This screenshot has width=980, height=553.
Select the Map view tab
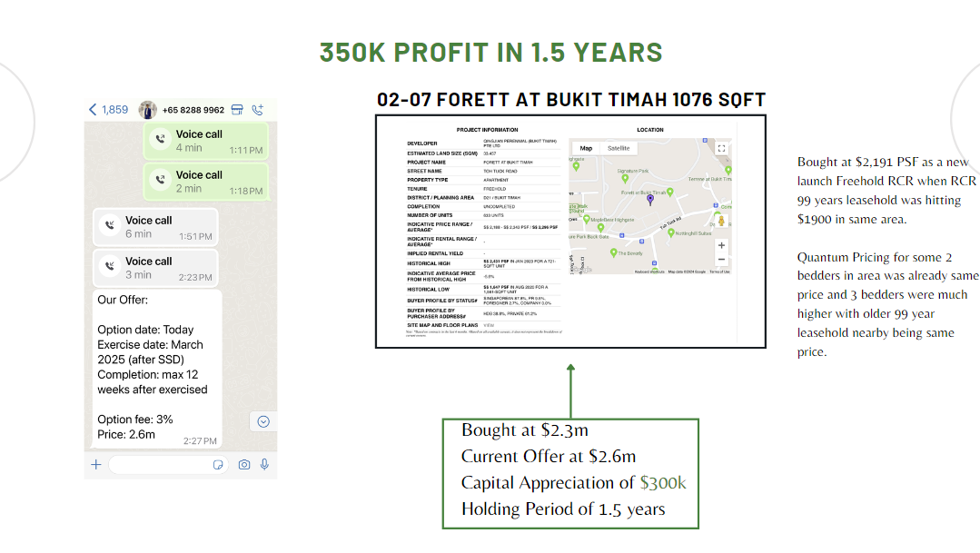point(586,148)
